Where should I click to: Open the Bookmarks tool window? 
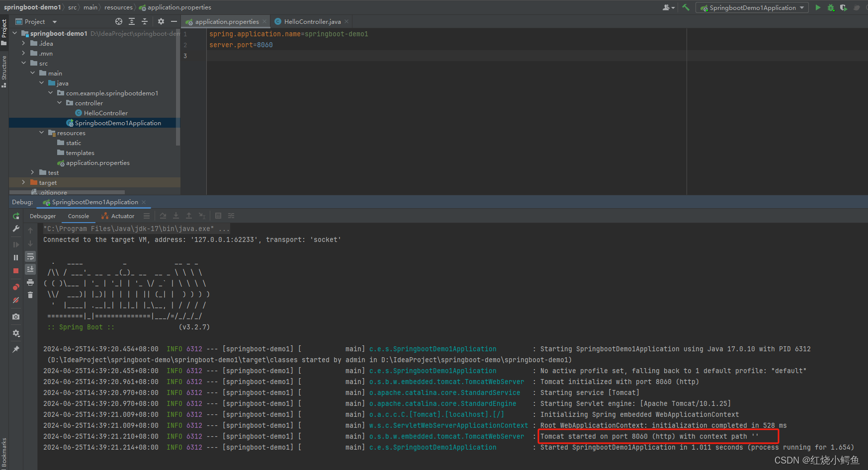coord(5,453)
